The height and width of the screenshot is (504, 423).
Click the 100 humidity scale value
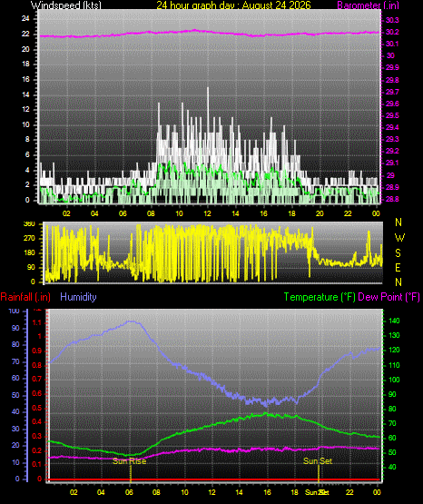click(15, 311)
